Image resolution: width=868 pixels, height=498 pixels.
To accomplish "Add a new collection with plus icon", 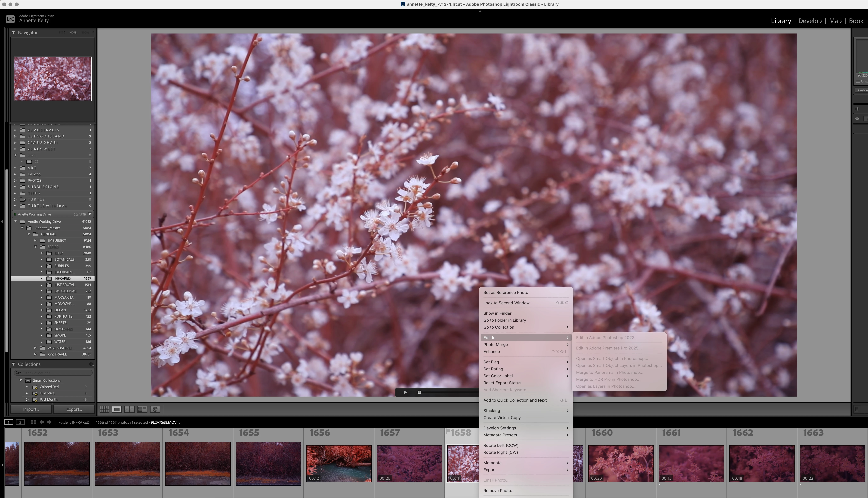I will [91, 364].
